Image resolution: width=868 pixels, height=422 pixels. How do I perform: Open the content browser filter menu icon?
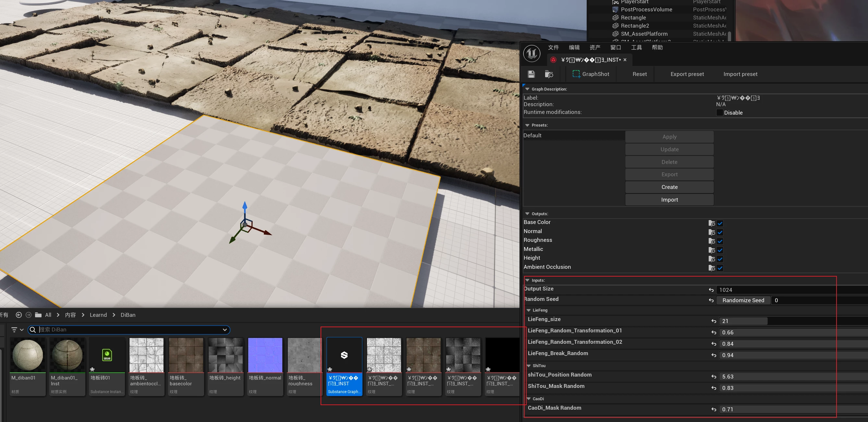[x=14, y=329]
